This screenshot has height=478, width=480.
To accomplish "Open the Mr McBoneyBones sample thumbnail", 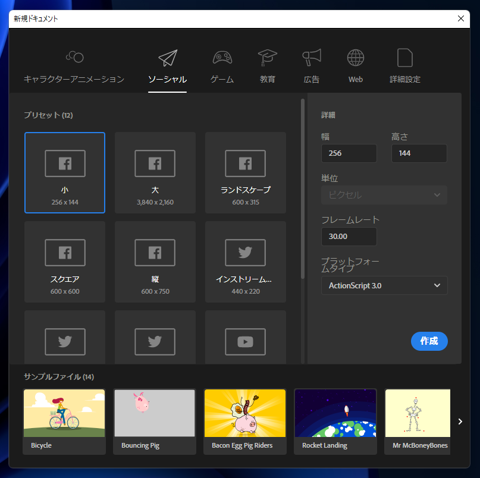I will pos(418,422).
